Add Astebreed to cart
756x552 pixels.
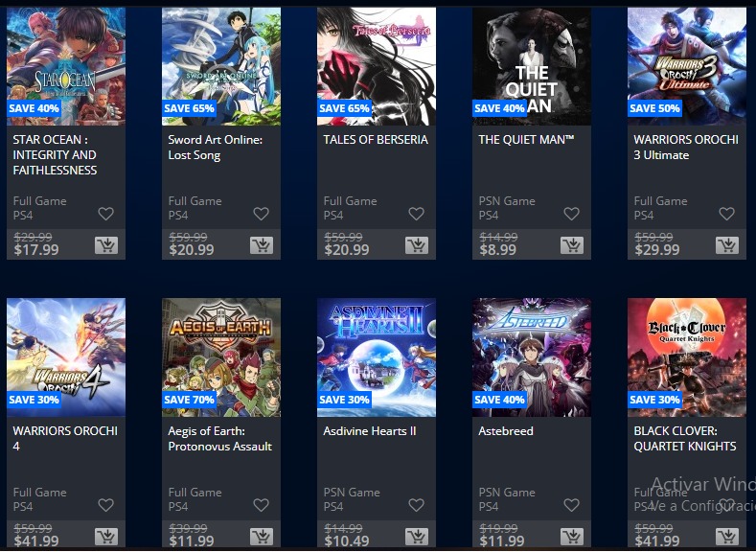point(572,537)
